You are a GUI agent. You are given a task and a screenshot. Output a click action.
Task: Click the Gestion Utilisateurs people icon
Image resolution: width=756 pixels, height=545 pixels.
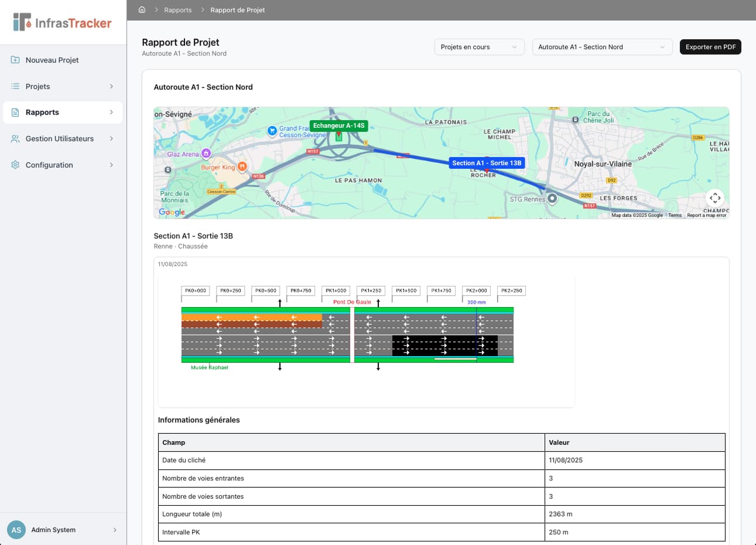14,139
